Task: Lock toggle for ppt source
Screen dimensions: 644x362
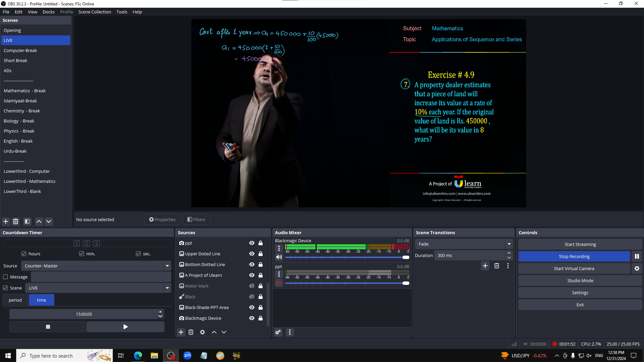Action: [261, 243]
